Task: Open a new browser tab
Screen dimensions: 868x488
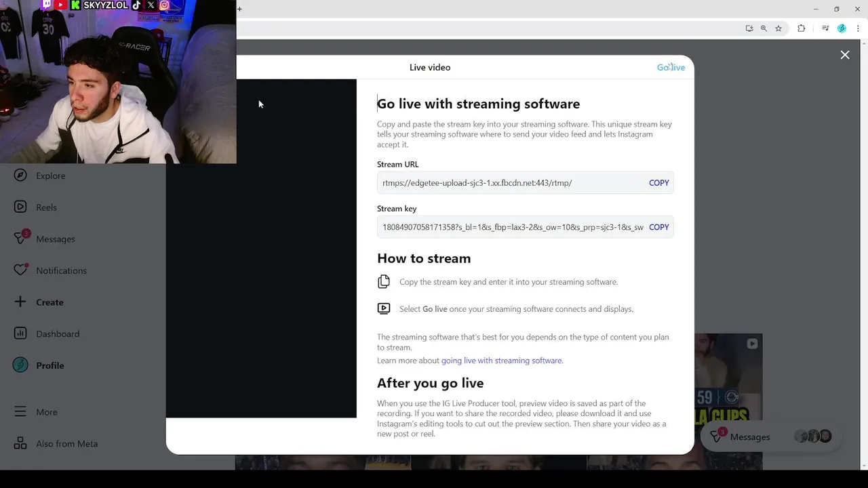Action: 239,9
